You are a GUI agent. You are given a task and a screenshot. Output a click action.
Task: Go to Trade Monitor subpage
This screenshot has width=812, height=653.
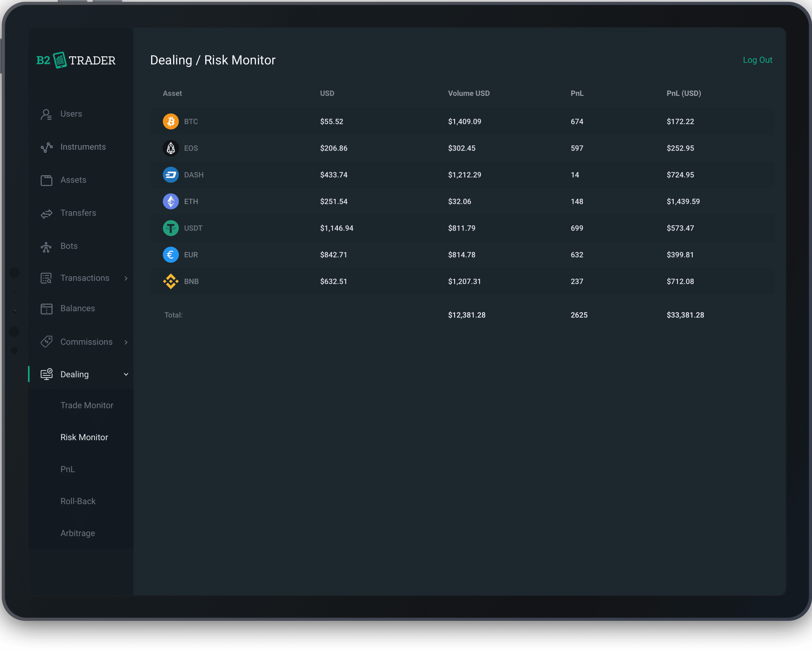87,405
